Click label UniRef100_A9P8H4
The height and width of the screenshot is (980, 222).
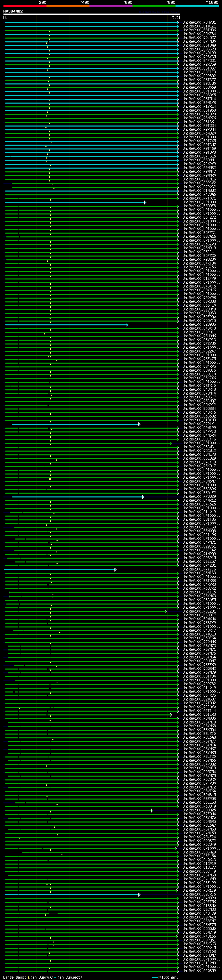click(x=199, y=129)
